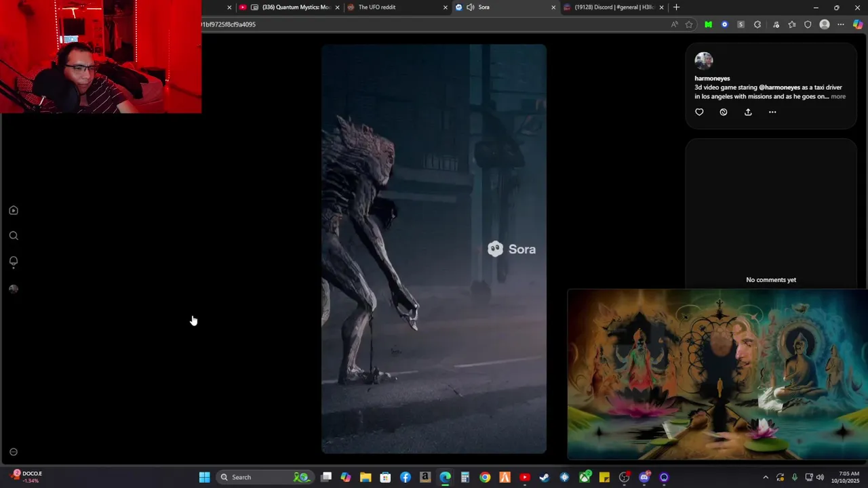
Task: Add page to favorites with star icon
Action: [x=689, y=24]
